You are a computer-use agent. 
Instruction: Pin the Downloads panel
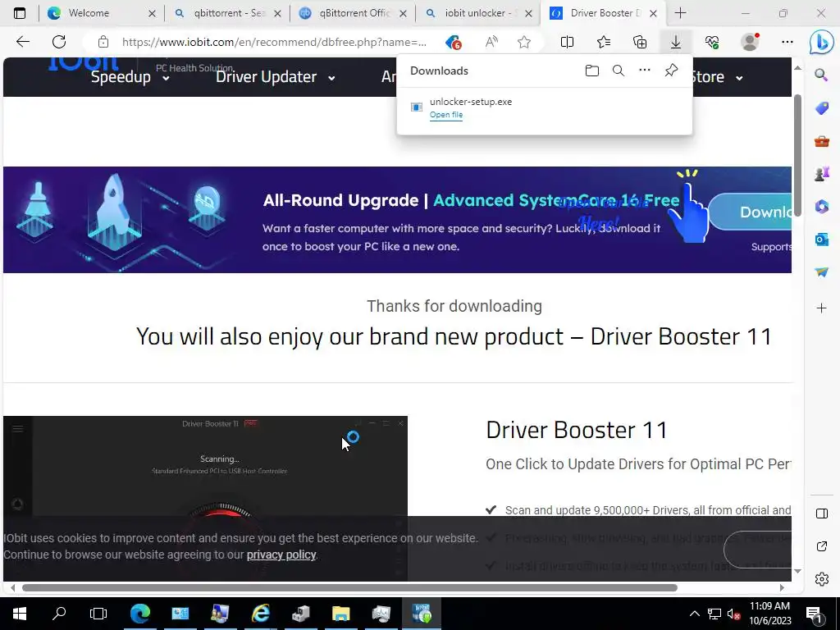pos(671,71)
